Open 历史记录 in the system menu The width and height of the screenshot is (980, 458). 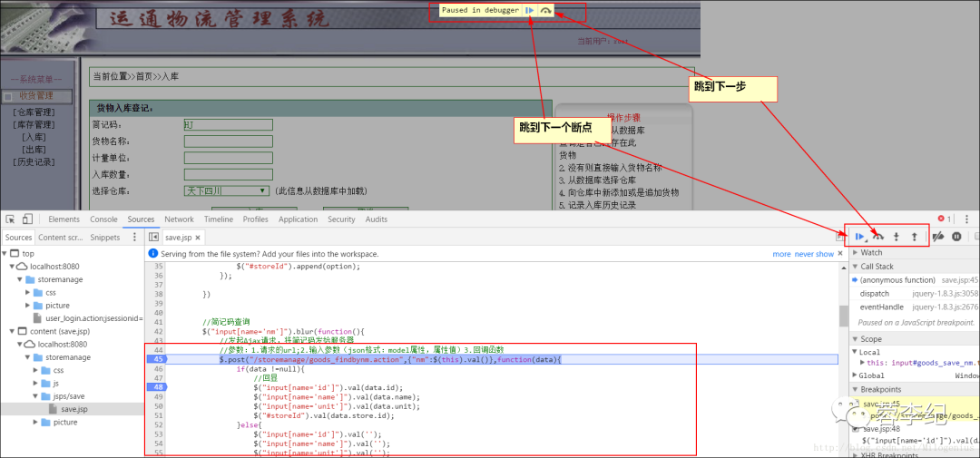pos(34,162)
